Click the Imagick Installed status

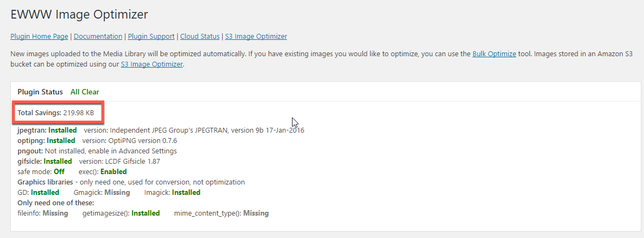tap(186, 192)
